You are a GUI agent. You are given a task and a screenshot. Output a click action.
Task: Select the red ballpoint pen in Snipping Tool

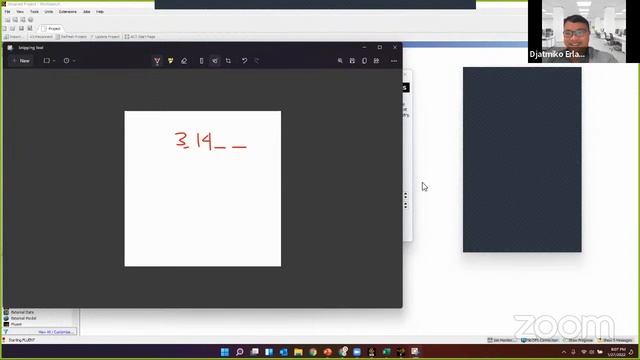tap(157, 61)
